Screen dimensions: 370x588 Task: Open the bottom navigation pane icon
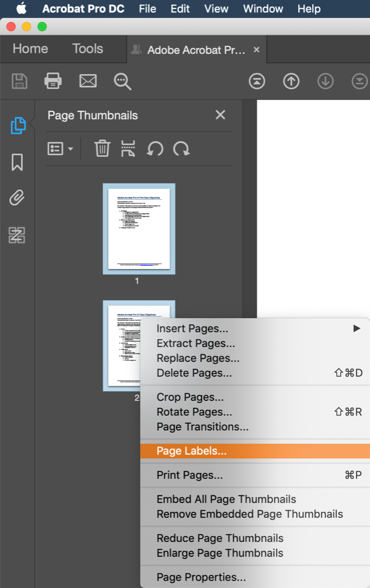(x=17, y=235)
